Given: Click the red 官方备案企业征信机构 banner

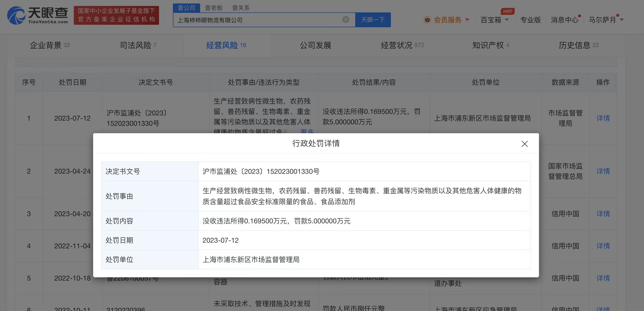Looking at the screenshot, I should point(116,15).
